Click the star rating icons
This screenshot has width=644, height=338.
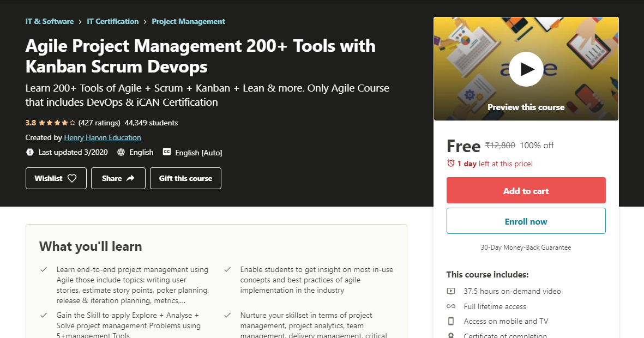click(x=57, y=123)
